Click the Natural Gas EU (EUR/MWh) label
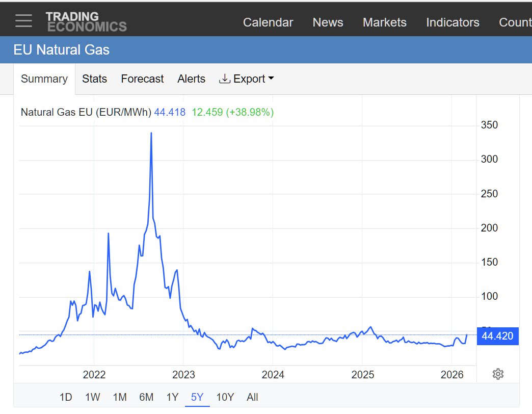The image size is (532, 414). click(x=86, y=112)
